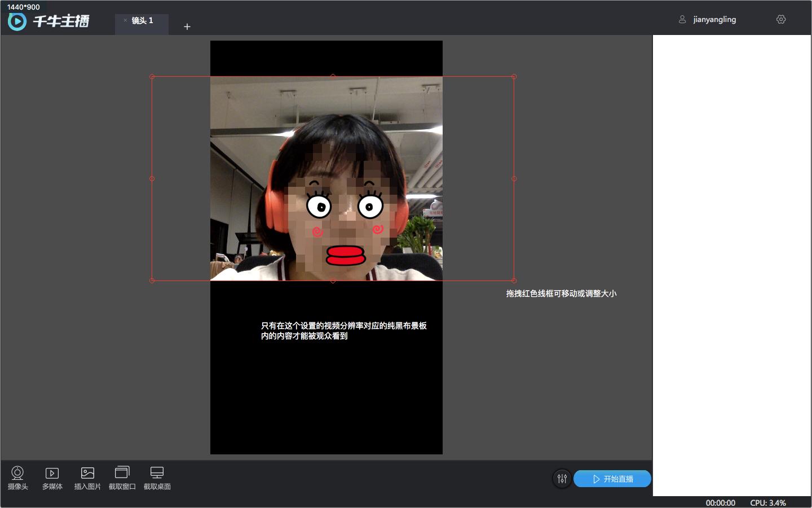Image resolution: width=812 pixels, height=508 pixels.
Task: Click the 00:00:00 stream timer
Action: tap(720, 502)
